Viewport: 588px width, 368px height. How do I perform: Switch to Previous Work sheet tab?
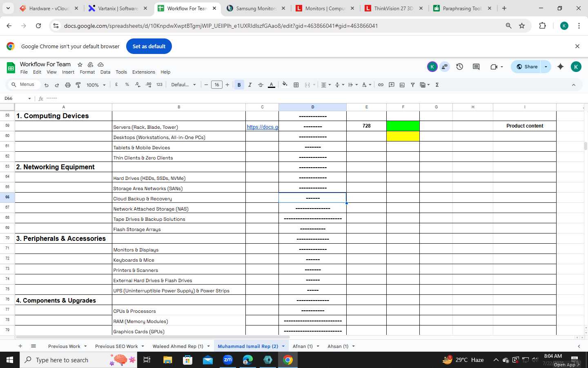pos(64,346)
